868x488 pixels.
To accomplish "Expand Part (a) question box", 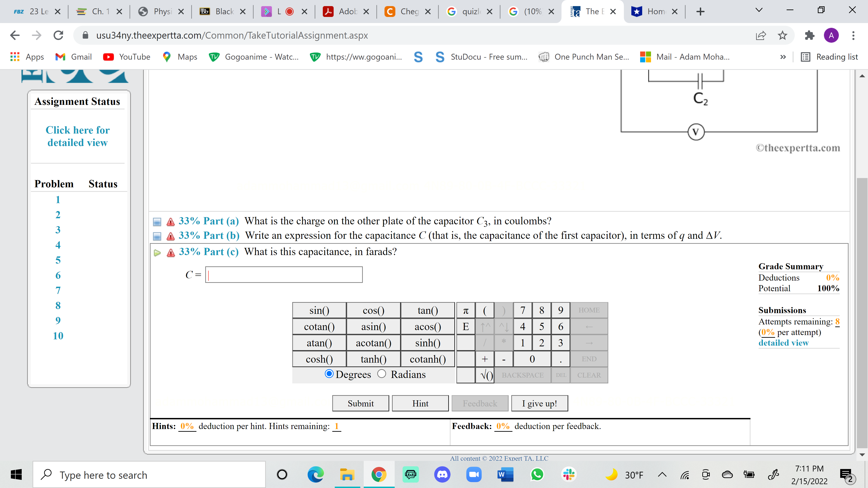I will pos(157,222).
